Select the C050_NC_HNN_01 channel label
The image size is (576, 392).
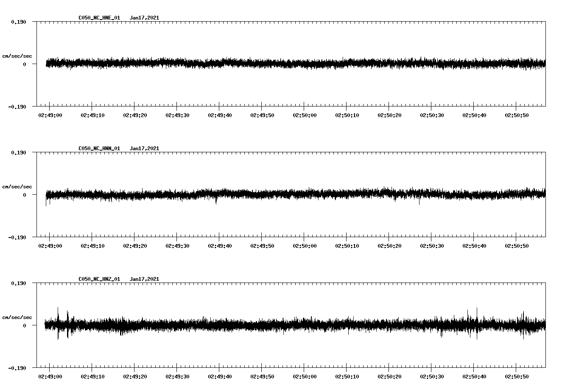point(98,148)
